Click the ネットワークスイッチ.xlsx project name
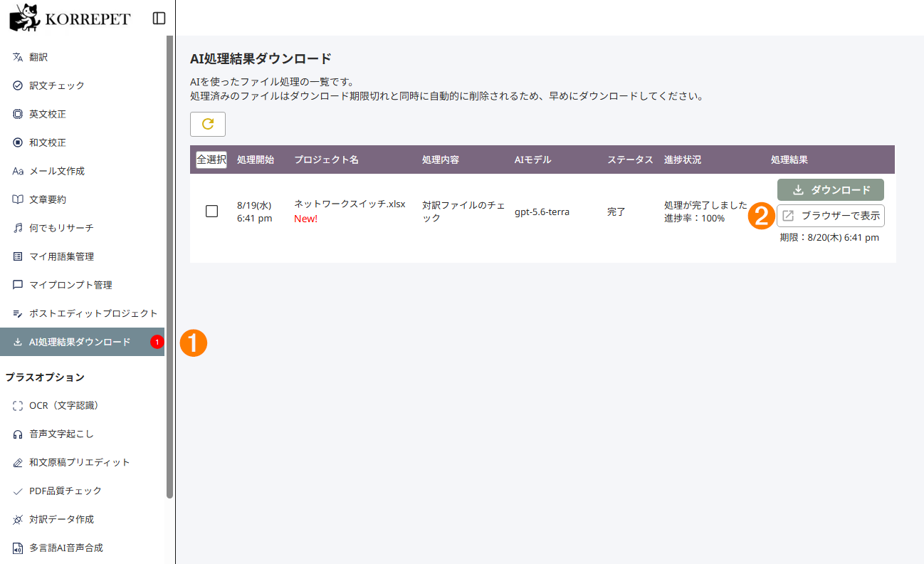Image resolution: width=924 pixels, height=564 pixels. (350, 204)
